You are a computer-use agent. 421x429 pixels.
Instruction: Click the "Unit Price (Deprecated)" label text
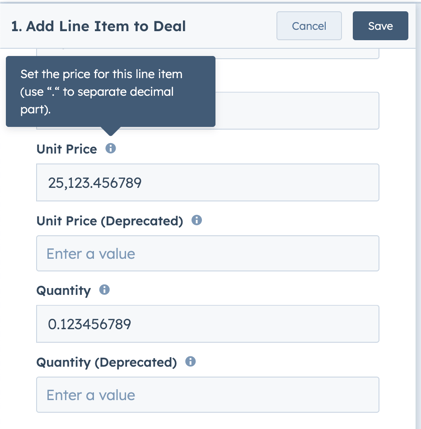(x=110, y=221)
